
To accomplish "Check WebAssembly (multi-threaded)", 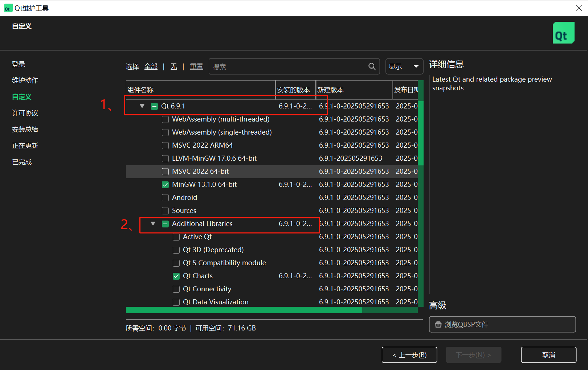I will click(165, 119).
